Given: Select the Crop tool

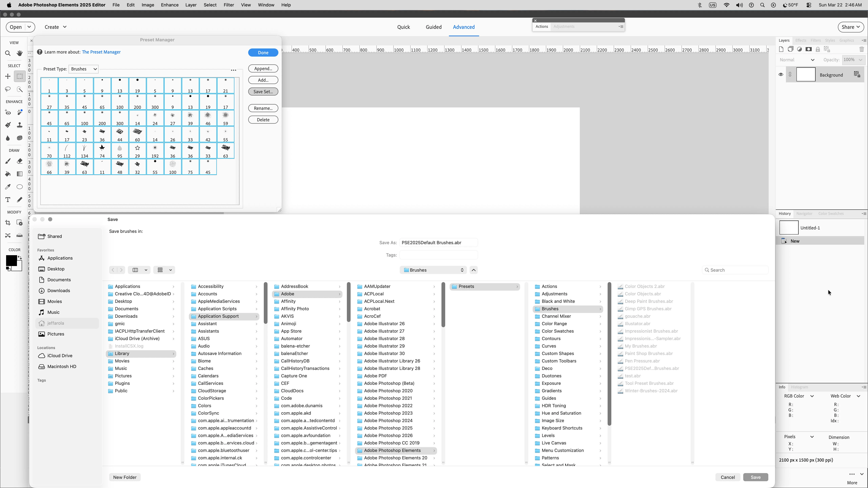Looking at the screenshot, I should 8,223.
